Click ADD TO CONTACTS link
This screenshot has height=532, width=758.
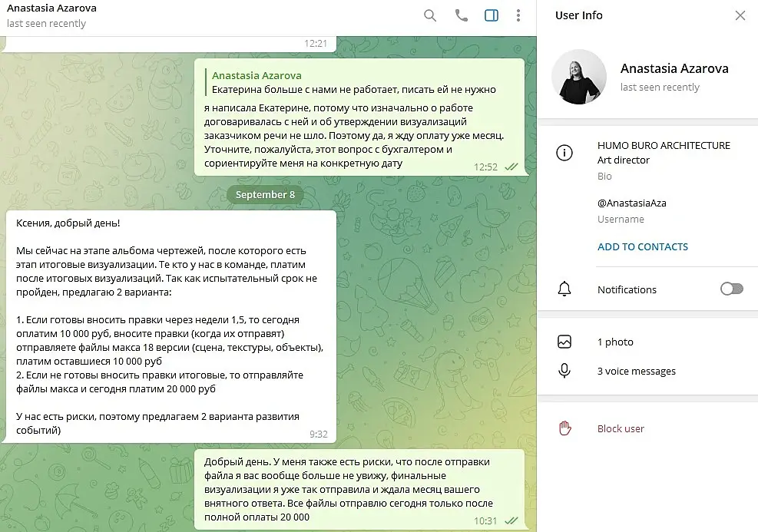click(643, 246)
